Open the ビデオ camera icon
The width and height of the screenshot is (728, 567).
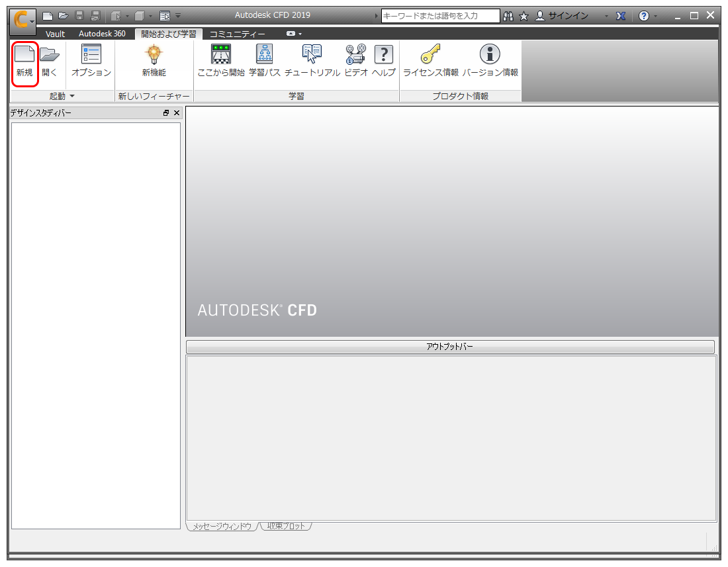tap(356, 60)
